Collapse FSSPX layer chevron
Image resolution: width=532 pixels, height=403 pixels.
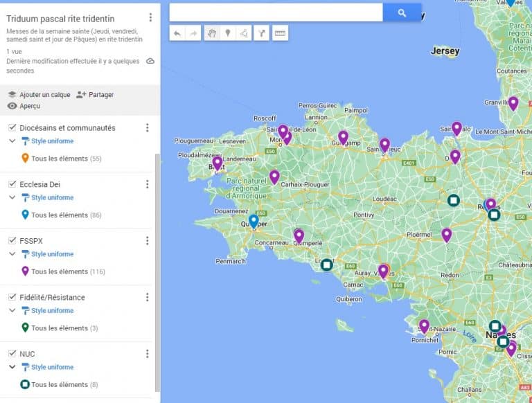[12, 253]
